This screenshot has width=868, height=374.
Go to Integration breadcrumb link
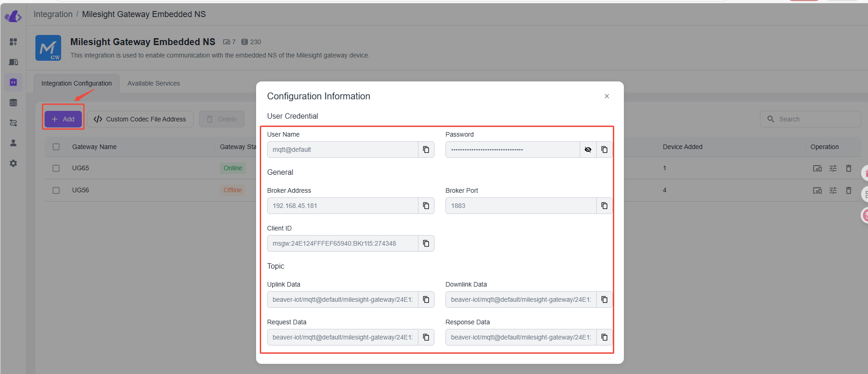(53, 14)
